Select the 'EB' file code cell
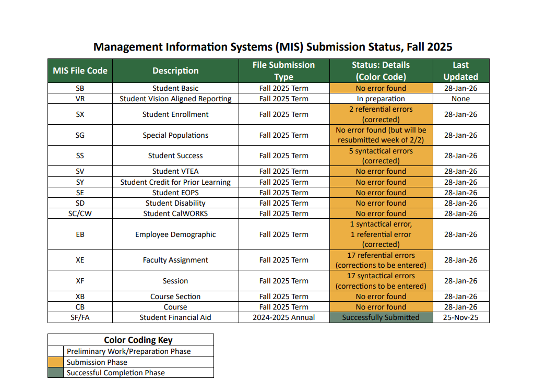The width and height of the screenshot is (546, 392). click(x=80, y=234)
